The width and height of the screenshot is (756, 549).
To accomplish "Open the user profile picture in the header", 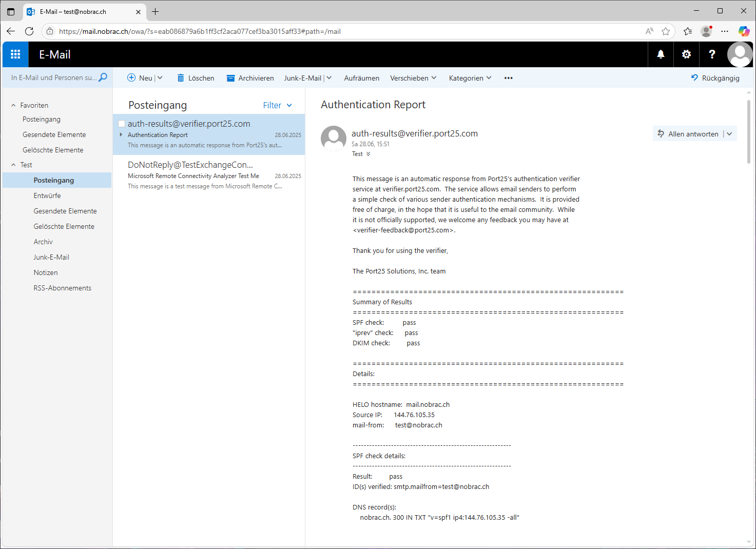I will (x=740, y=54).
